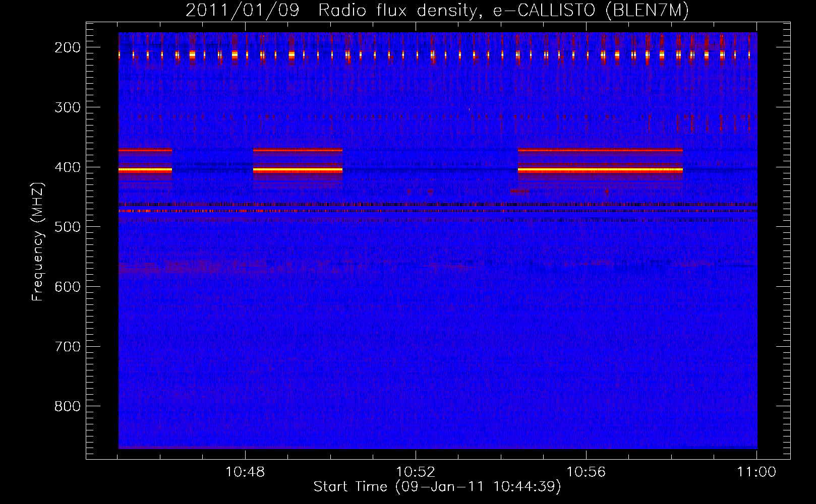Viewport: 816px width, 504px height.
Task: Click the 800 frequency tick label
Action: [68, 406]
